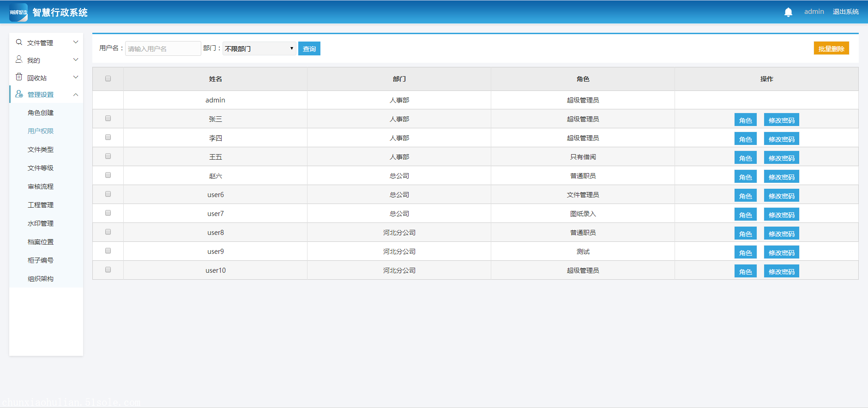Check the checkbox for user6 row

point(108,194)
